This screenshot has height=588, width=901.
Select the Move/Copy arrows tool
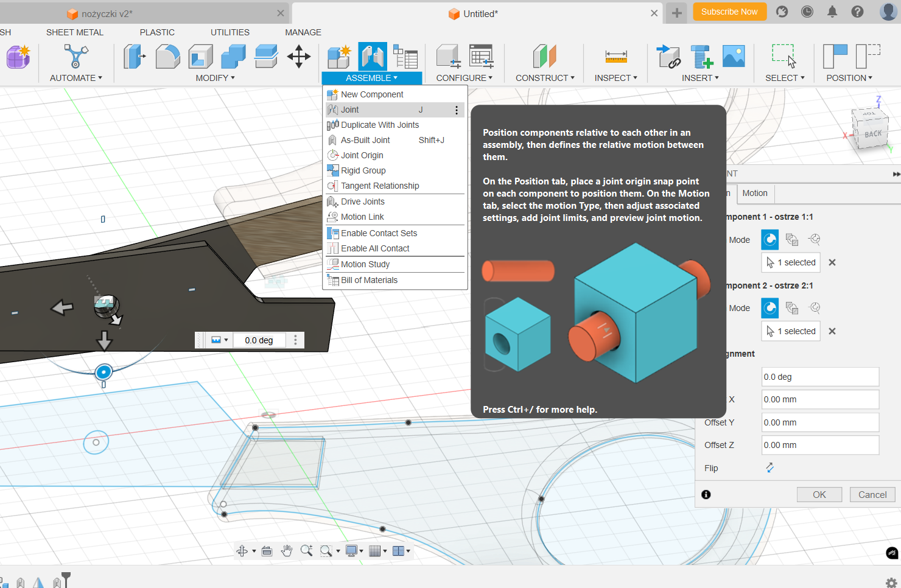point(299,57)
